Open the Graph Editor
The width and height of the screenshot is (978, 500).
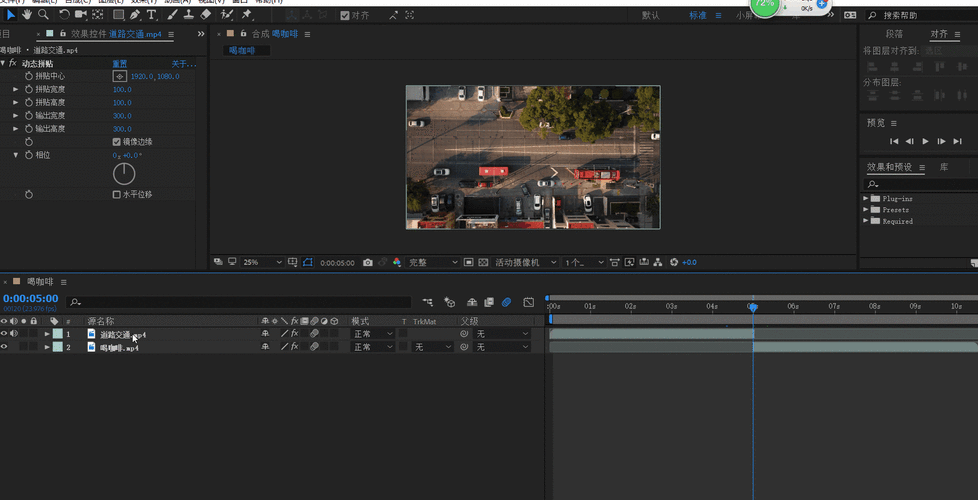[x=529, y=302]
